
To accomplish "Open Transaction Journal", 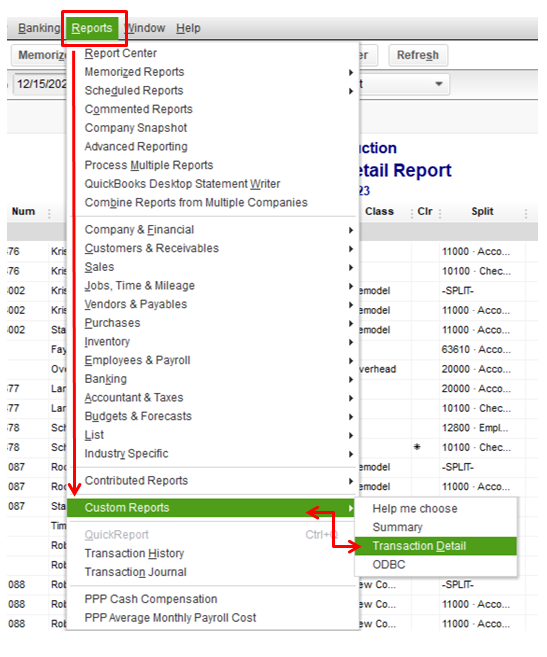I will (213, 572).
